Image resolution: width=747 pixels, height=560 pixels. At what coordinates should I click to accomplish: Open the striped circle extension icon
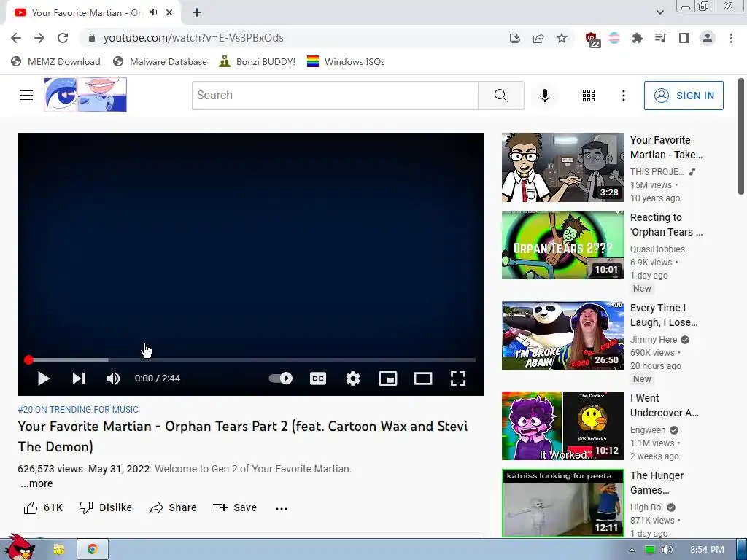click(x=614, y=38)
